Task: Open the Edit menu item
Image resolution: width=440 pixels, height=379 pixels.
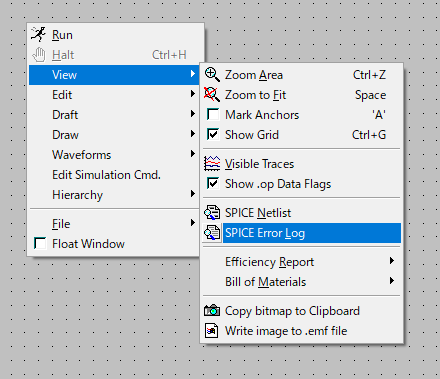Action: (x=114, y=95)
